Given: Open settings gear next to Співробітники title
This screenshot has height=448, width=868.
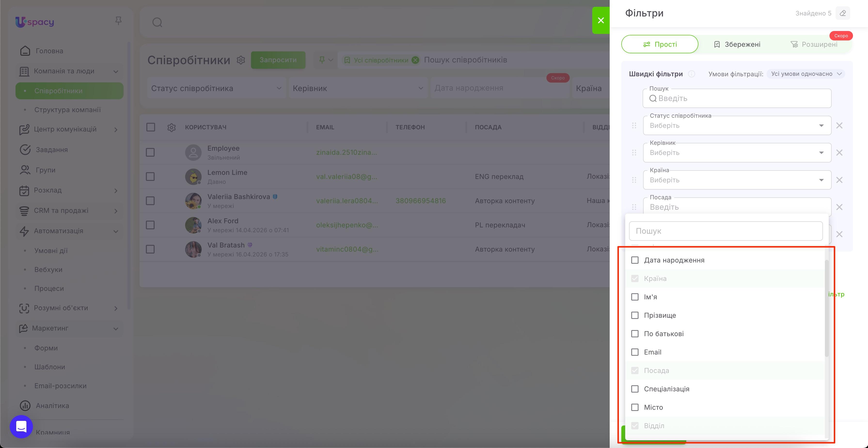Looking at the screenshot, I should point(241,60).
